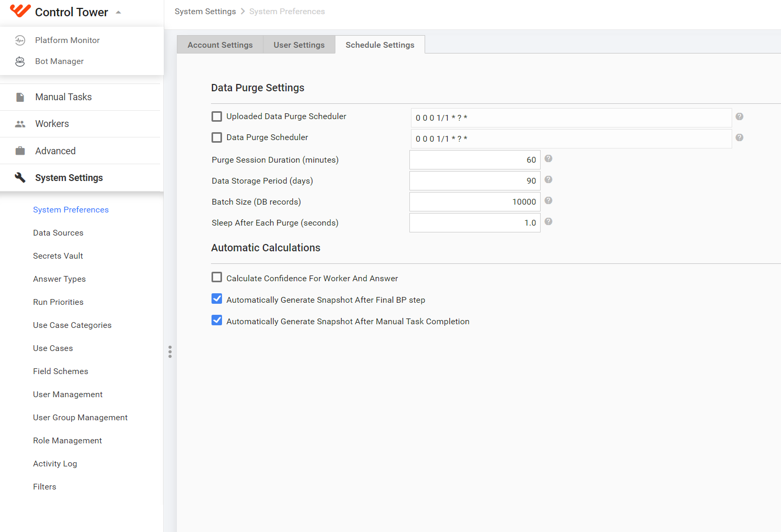This screenshot has height=532, width=781.
Task: Click help icon for Data Purge Scheduler
Action: pos(740,137)
